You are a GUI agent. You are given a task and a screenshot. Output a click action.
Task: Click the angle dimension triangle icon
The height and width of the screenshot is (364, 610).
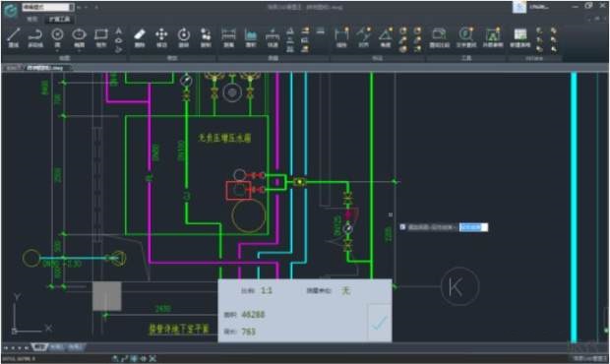pyautogui.click(x=385, y=37)
